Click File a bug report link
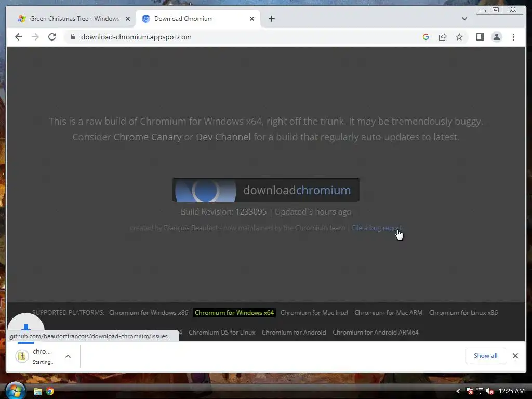This screenshot has width=532, height=399. (377, 228)
